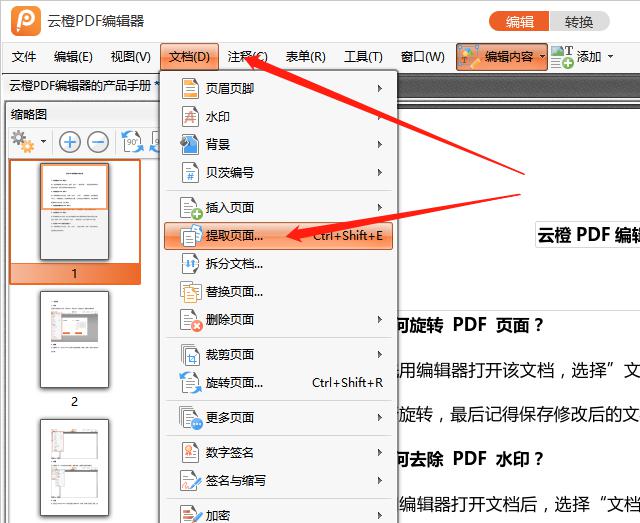Open the 工具(T) menu

[x=363, y=57]
